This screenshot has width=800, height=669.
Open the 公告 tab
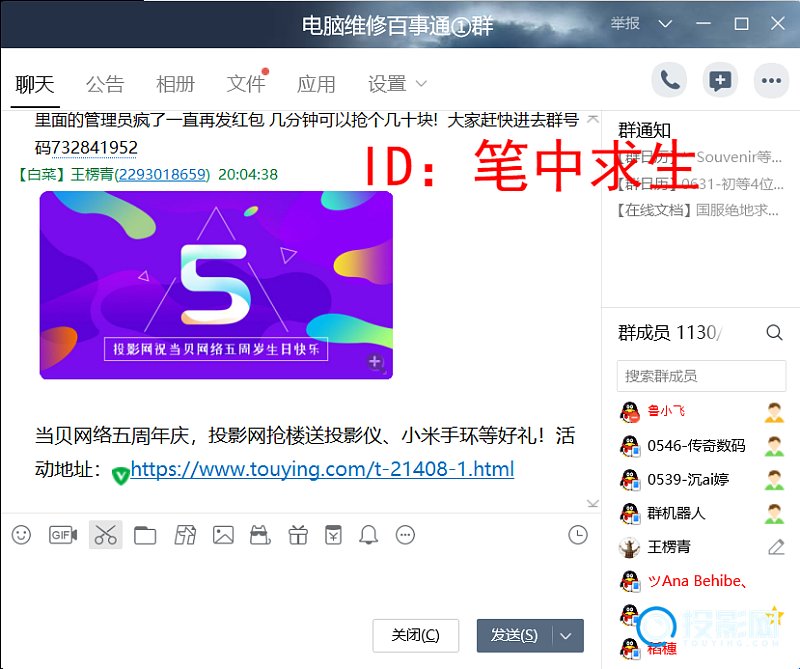click(105, 84)
